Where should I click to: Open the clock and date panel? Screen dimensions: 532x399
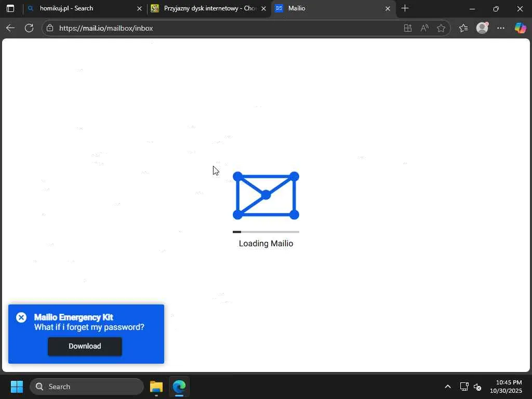pos(506,387)
